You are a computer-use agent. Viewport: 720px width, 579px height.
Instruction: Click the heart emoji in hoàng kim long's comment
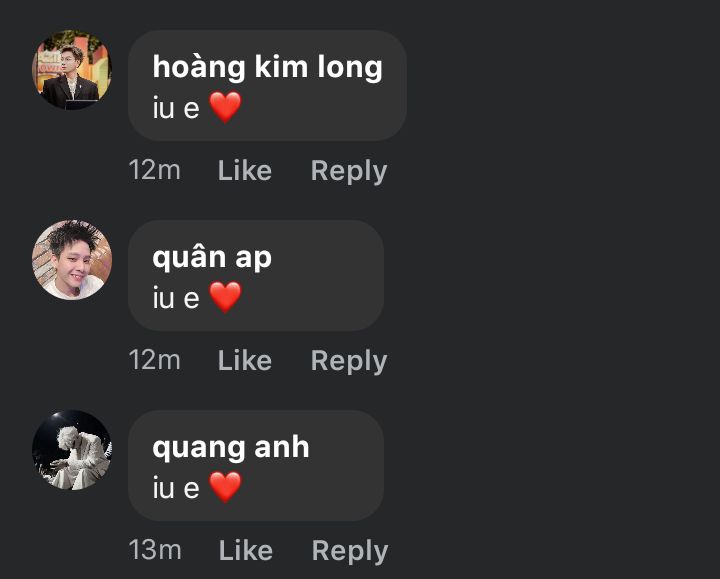225,107
